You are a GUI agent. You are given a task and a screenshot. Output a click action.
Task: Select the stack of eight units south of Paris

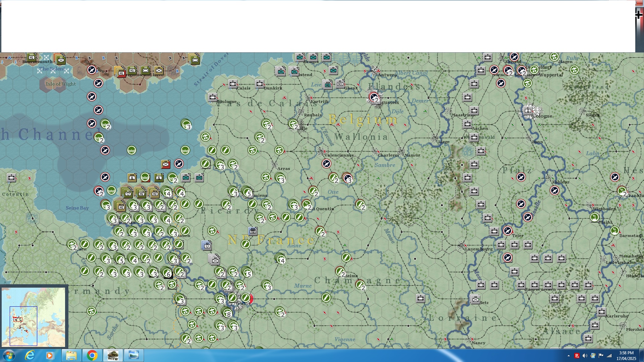[x=227, y=313]
